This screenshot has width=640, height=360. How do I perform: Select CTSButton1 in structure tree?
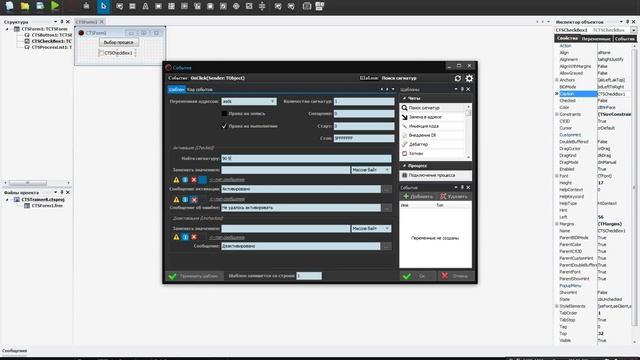tap(48, 35)
